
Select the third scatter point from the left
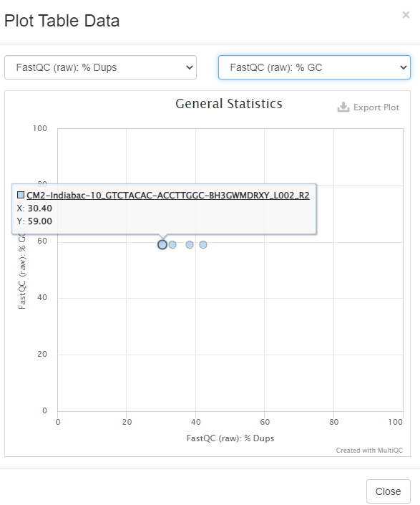pos(190,245)
